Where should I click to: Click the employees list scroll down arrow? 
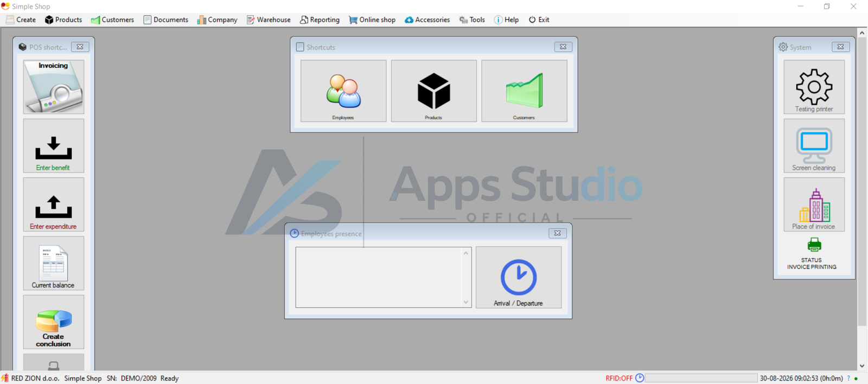(466, 302)
